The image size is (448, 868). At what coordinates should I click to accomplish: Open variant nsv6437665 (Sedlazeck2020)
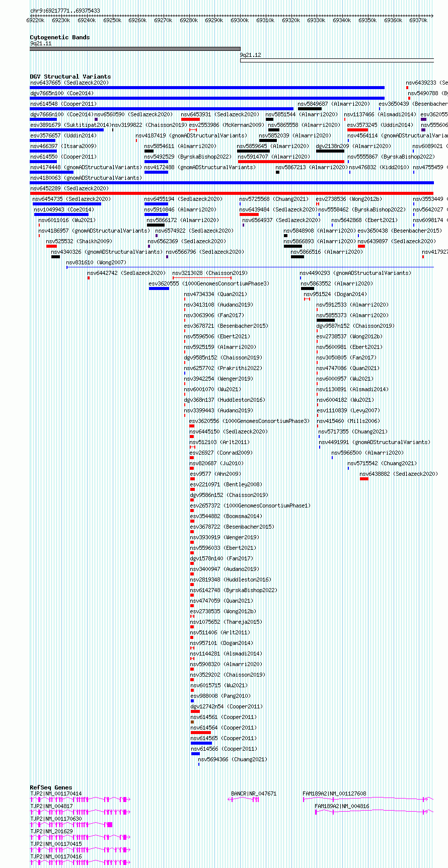(x=69, y=83)
